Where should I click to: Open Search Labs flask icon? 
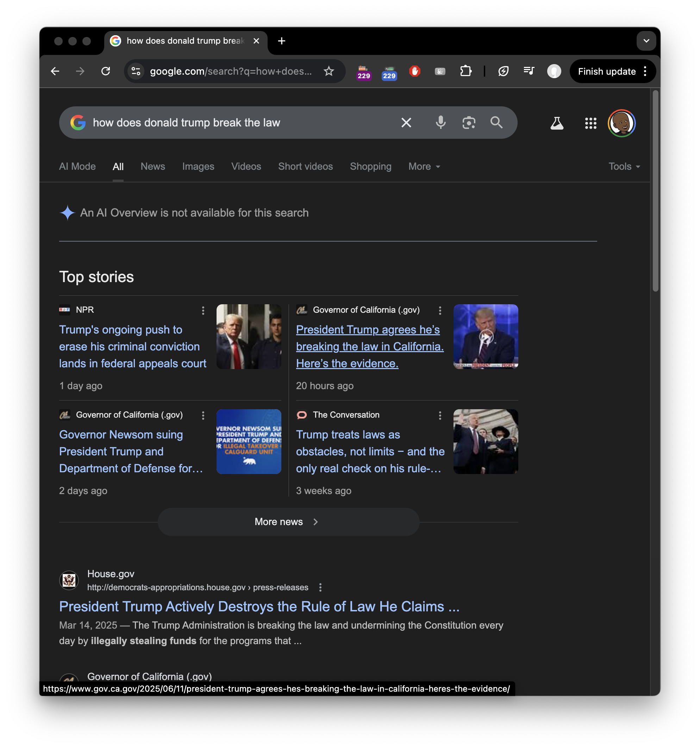(x=557, y=123)
